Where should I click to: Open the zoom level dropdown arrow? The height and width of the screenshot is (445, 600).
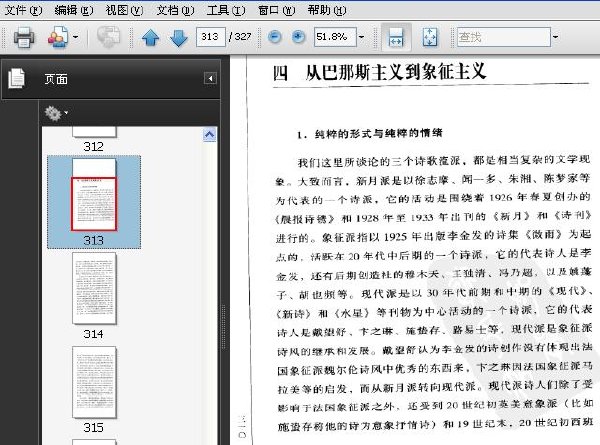(x=362, y=37)
